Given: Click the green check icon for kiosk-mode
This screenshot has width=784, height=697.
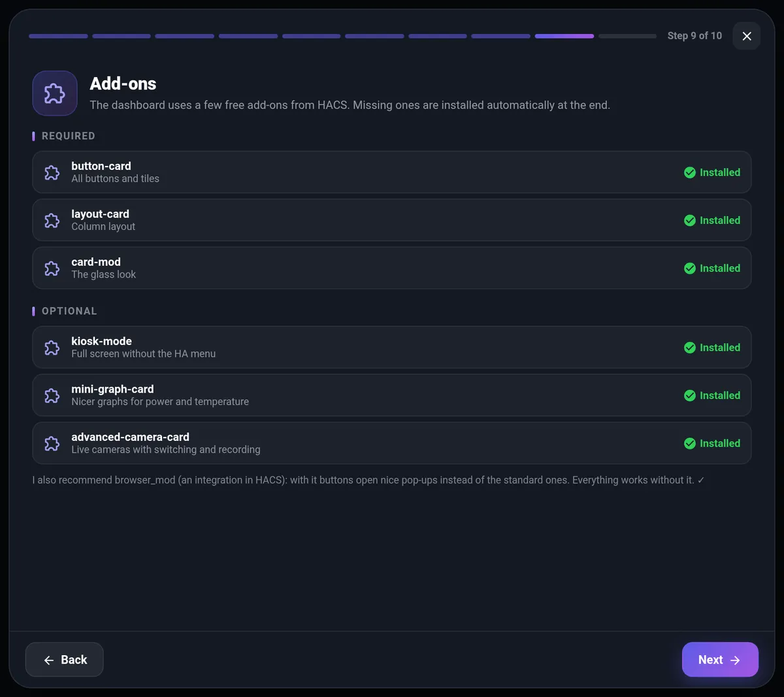Looking at the screenshot, I should coord(690,348).
